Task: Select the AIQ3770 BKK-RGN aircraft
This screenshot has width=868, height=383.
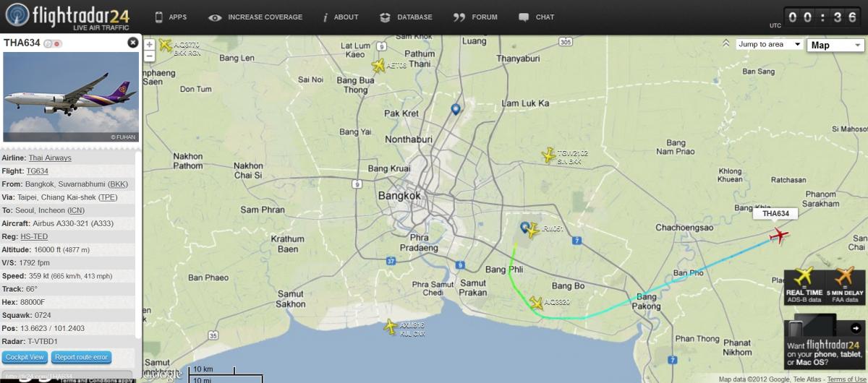Action: coord(166,46)
